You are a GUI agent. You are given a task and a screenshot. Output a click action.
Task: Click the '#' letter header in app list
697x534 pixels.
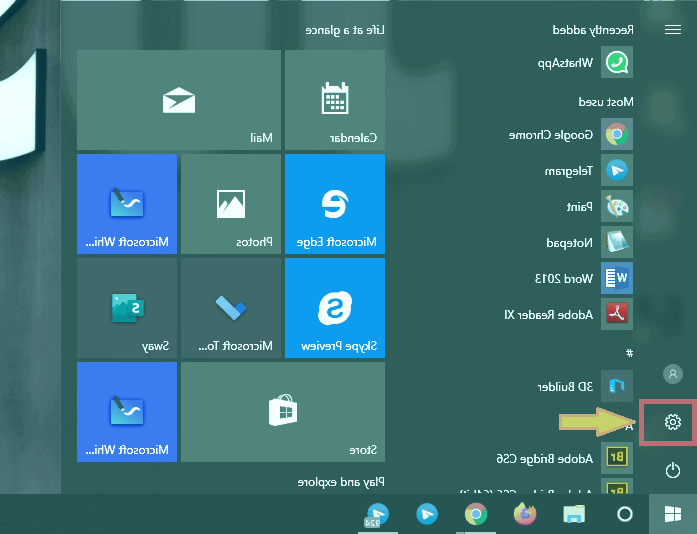tap(629, 353)
